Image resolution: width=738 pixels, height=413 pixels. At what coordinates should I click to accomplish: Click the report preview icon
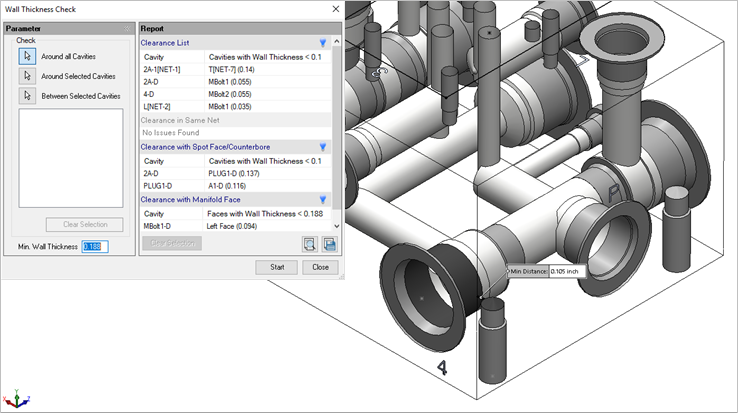click(x=309, y=243)
